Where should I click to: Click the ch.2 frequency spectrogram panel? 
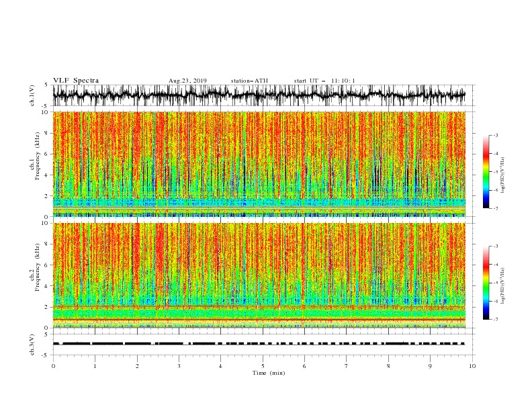259,275
